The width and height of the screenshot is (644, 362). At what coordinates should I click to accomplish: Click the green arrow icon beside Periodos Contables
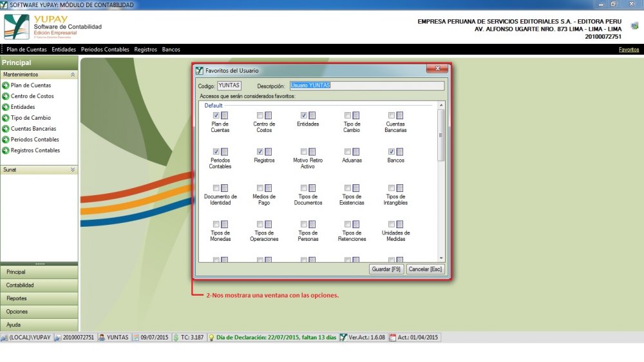coord(6,140)
